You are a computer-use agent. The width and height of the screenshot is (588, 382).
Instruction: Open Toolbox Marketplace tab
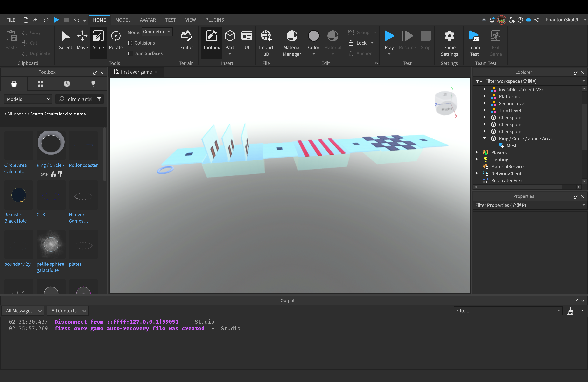[14, 84]
